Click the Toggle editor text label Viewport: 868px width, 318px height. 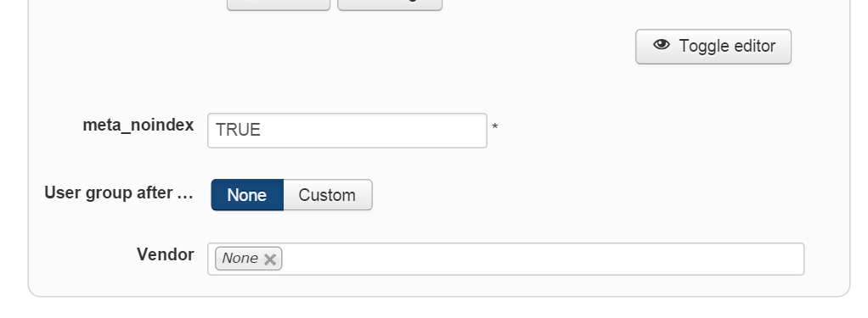(x=727, y=46)
